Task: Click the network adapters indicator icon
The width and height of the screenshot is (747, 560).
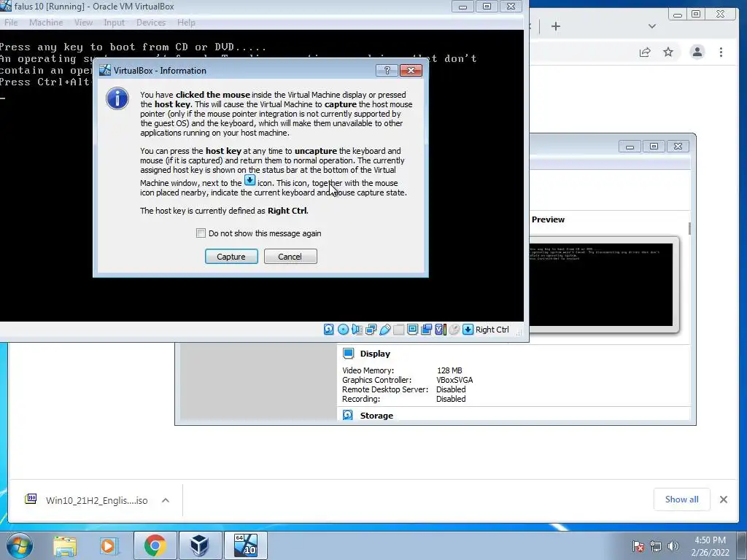Action: click(371, 330)
